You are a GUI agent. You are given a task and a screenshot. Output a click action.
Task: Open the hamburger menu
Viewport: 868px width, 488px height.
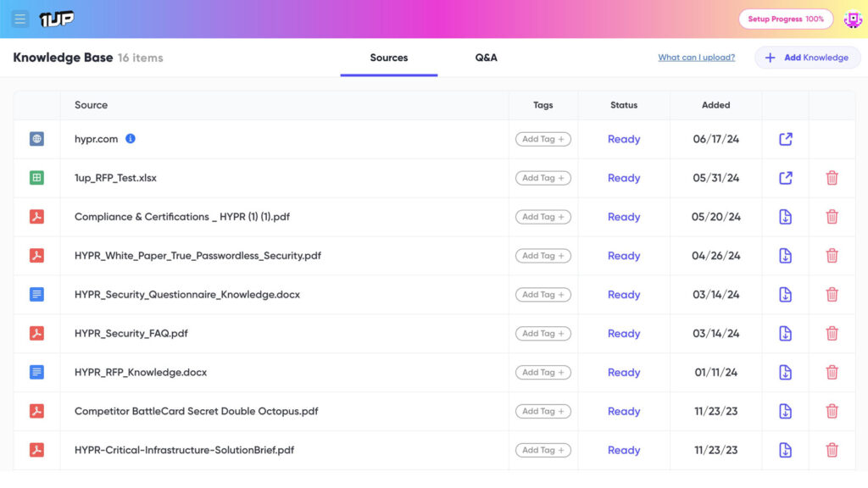click(x=20, y=19)
